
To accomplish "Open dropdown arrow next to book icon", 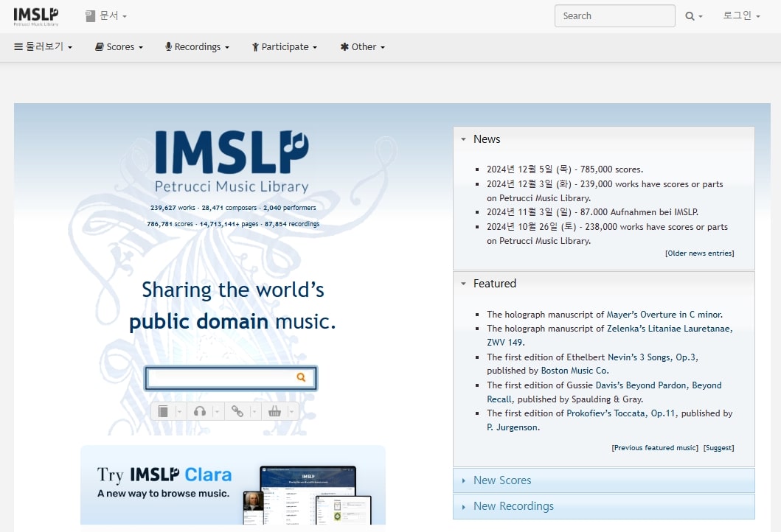I will [x=180, y=411].
